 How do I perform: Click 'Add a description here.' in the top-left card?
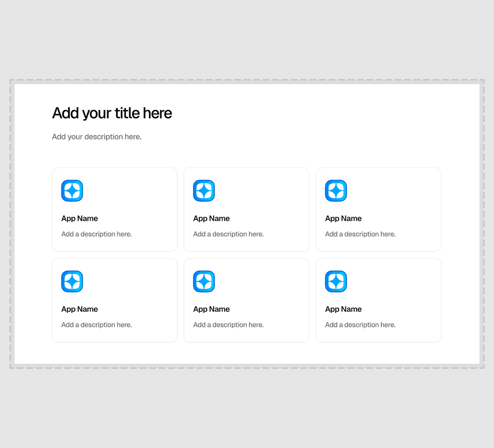(x=97, y=234)
